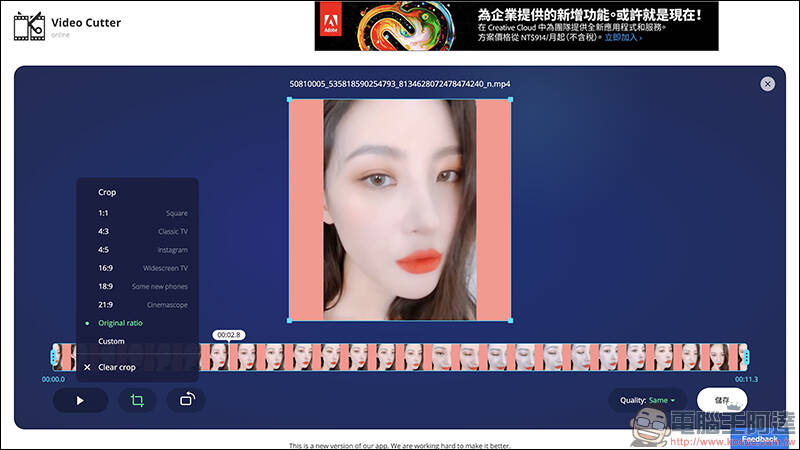Click the Crop menu header
Viewport: 800px width, 450px height.
pos(107,192)
